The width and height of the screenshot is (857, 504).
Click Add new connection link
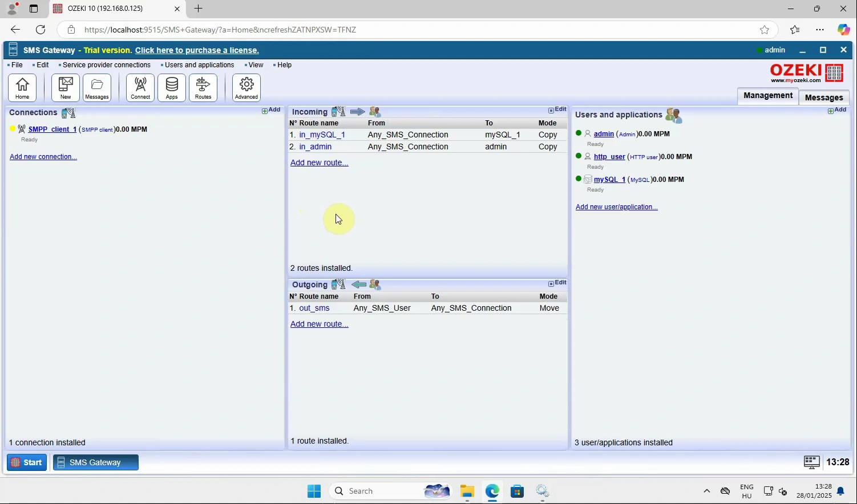point(43,157)
